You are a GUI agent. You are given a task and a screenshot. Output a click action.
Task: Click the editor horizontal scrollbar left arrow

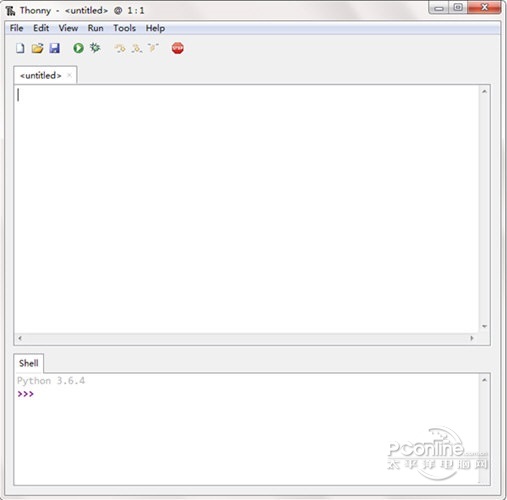tap(20, 338)
